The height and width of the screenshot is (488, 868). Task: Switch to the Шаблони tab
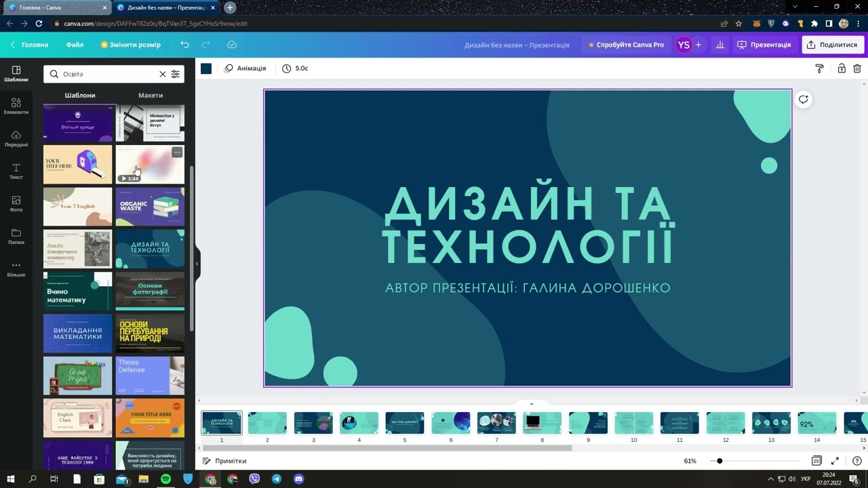click(80, 96)
